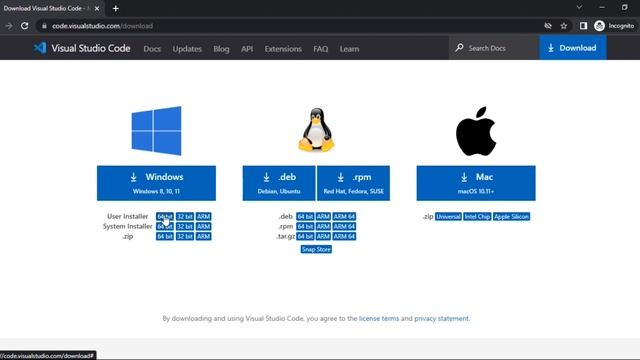The height and width of the screenshot is (360, 640).
Task: Select Linux .rpm ARM
Action: coord(323,226)
